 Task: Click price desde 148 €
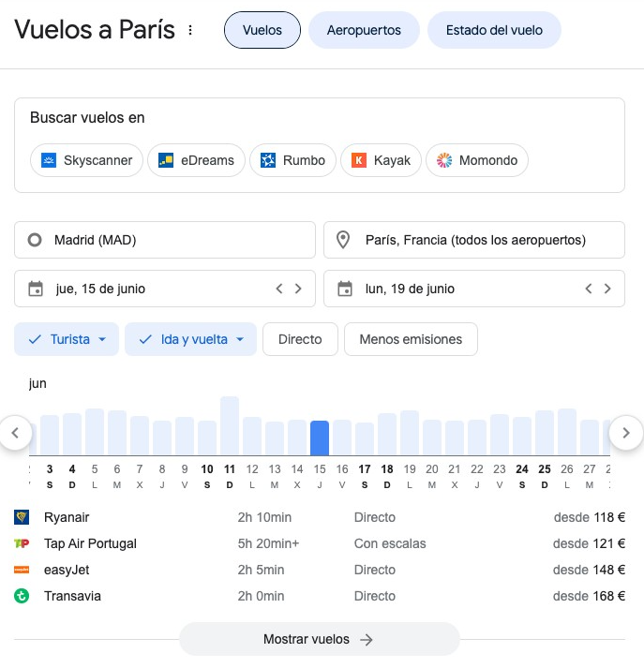tap(589, 570)
